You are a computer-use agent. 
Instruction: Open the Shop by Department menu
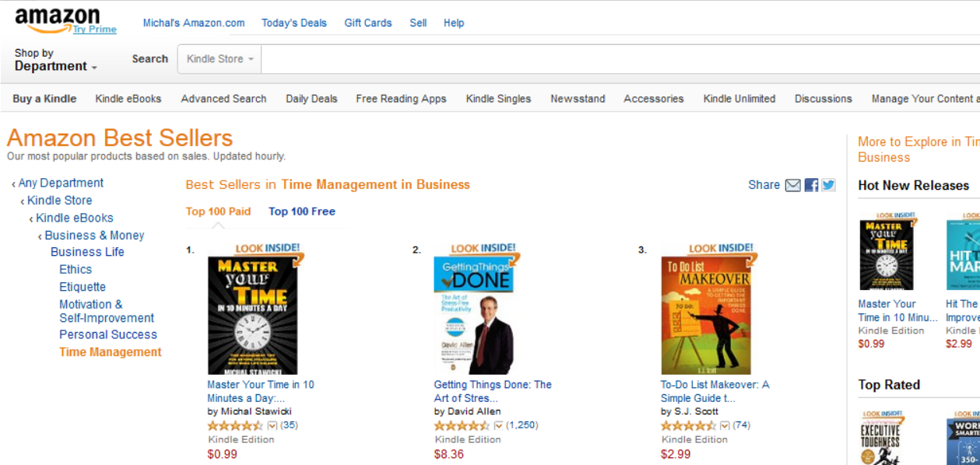[x=55, y=60]
